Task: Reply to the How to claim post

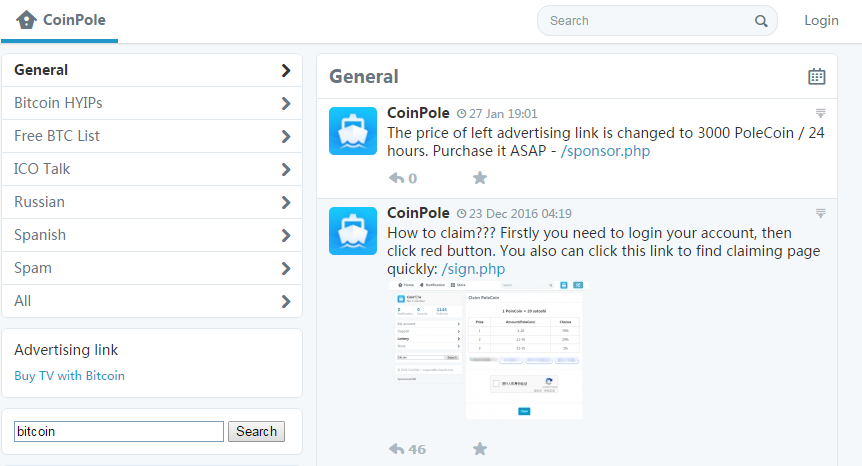Action: pyautogui.click(x=398, y=449)
